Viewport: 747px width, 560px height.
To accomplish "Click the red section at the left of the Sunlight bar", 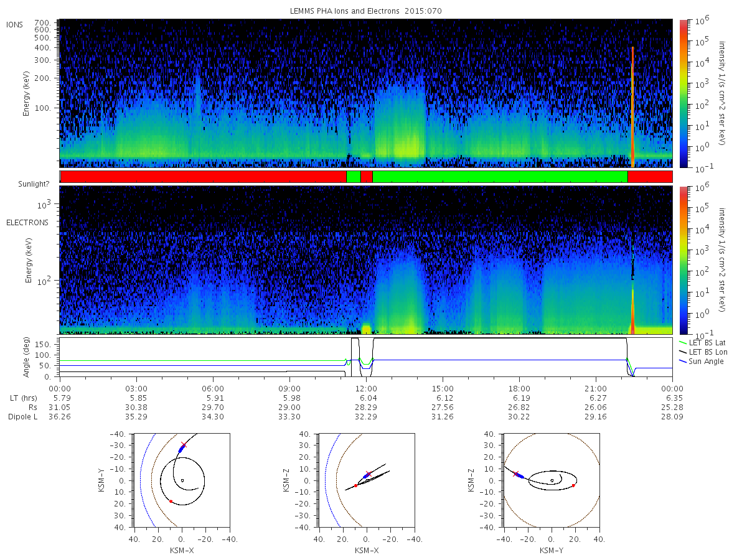I will pos(203,177).
